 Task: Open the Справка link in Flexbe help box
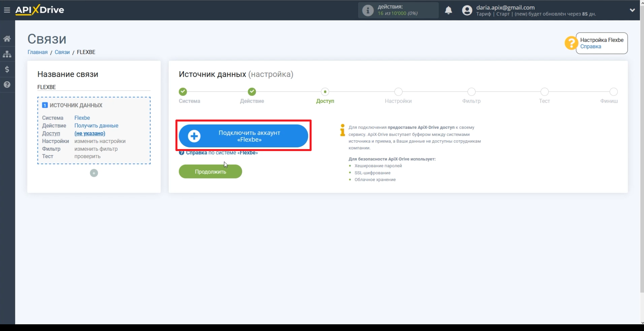pos(591,47)
